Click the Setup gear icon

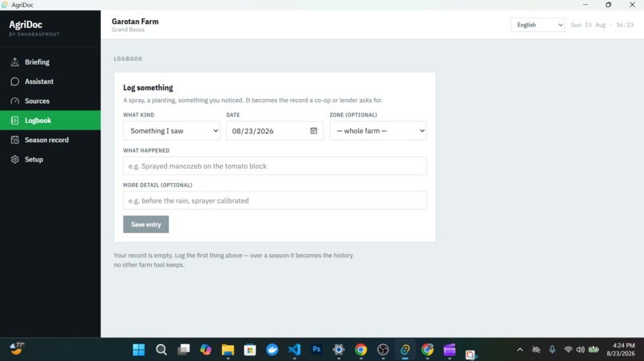(x=15, y=160)
